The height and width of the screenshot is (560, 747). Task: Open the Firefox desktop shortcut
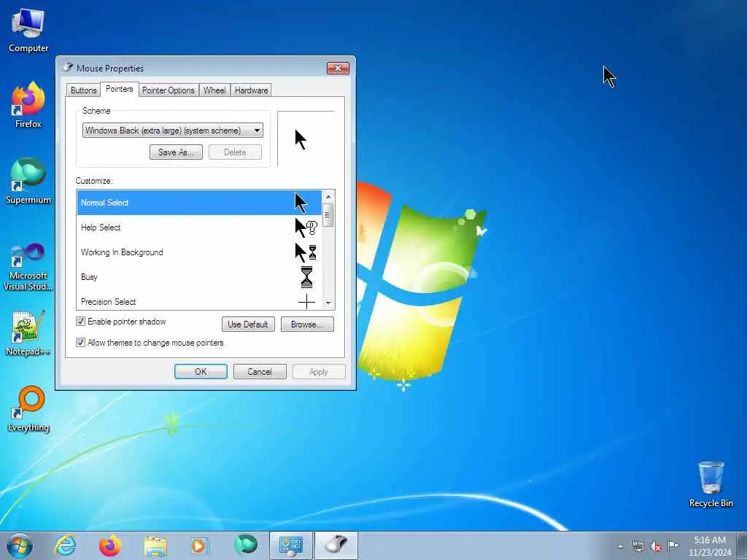(x=28, y=105)
